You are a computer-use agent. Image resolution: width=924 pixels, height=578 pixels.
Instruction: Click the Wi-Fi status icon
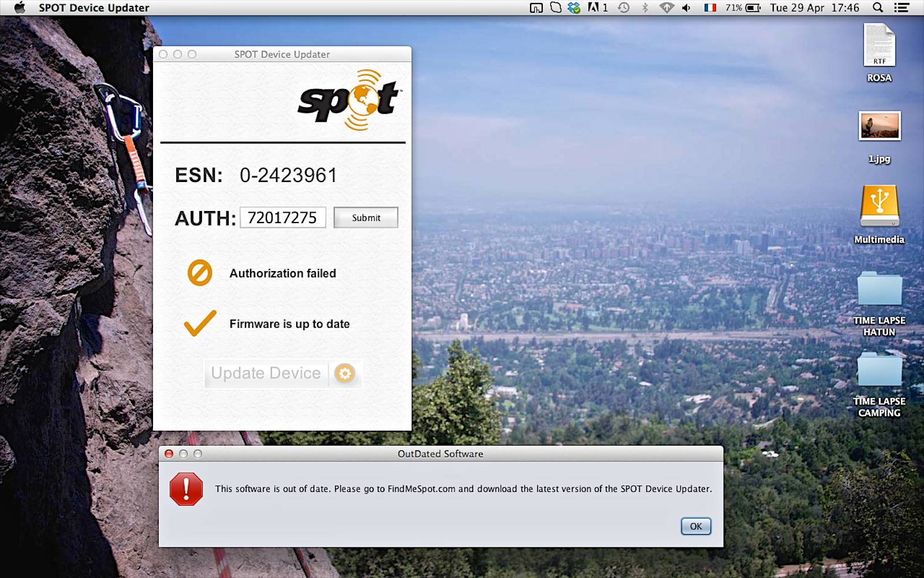point(666,8)
